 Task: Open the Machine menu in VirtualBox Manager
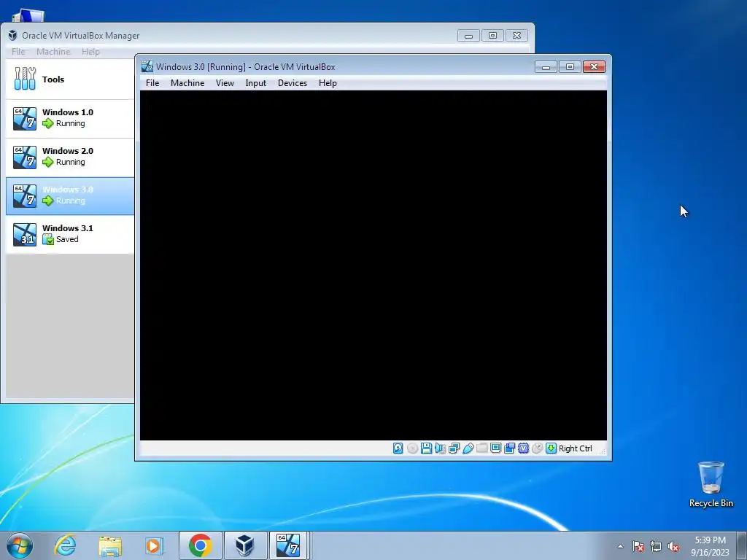(x=53, y=52)
